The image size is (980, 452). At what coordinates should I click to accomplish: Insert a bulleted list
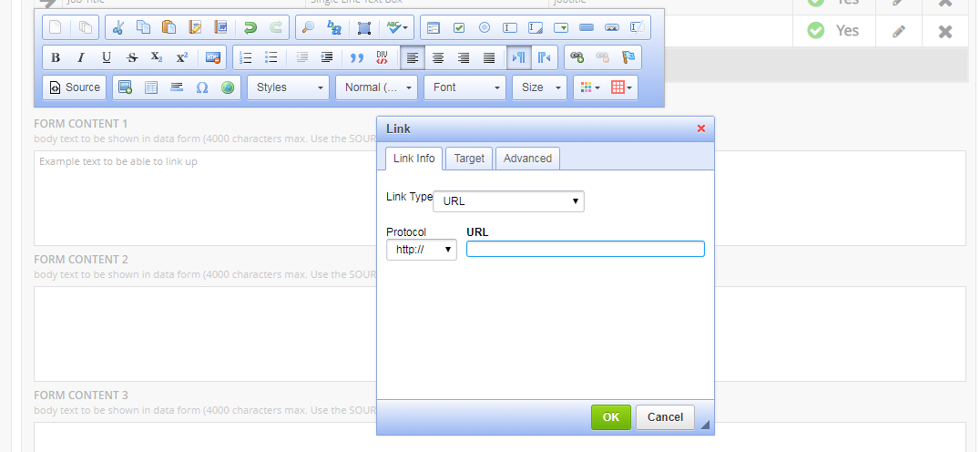tap(271, 57)
